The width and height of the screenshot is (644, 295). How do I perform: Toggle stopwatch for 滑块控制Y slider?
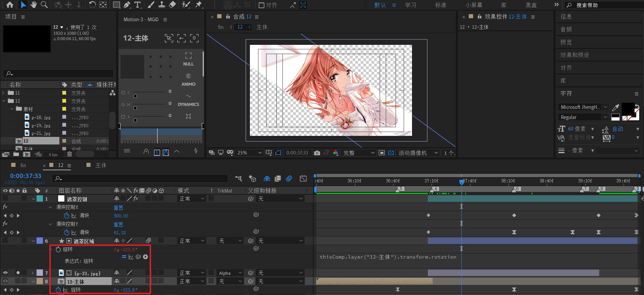67,232
